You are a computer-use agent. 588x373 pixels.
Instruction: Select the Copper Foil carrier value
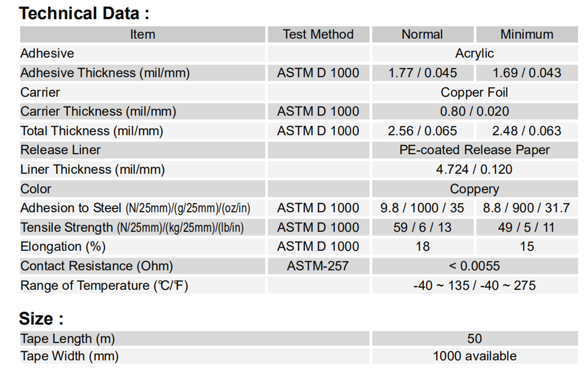tap(474, 92)
